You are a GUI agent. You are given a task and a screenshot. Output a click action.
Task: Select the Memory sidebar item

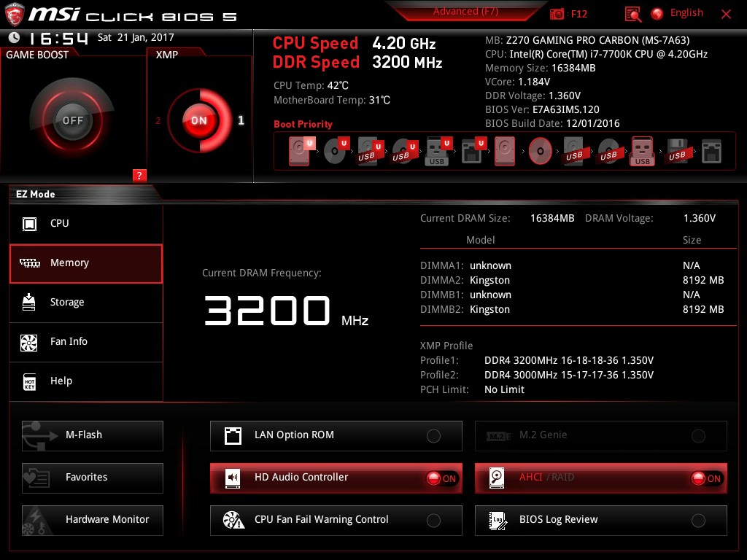[x=86, y=263]
